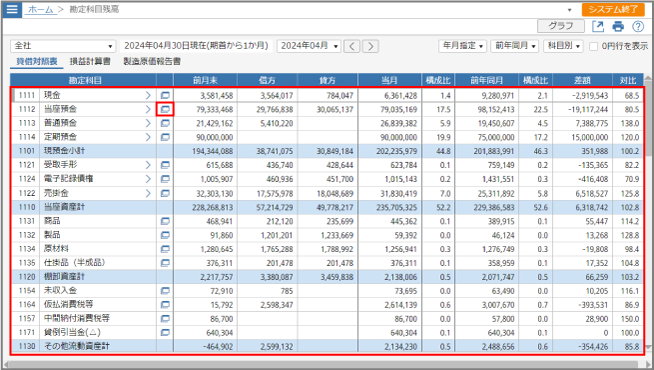
Task: Go to next month arrow button
Action: click(x=370, y=46)
